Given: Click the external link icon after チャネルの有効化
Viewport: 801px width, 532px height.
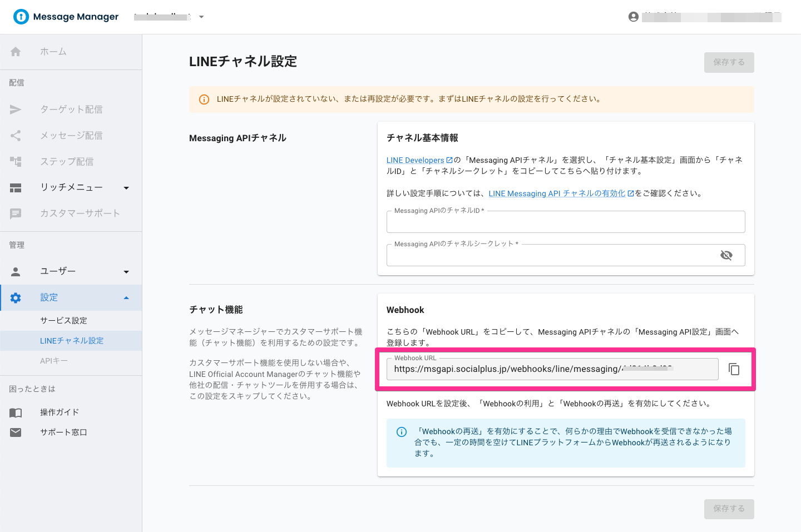Looking at the screenshot, I should coord(631,193).
